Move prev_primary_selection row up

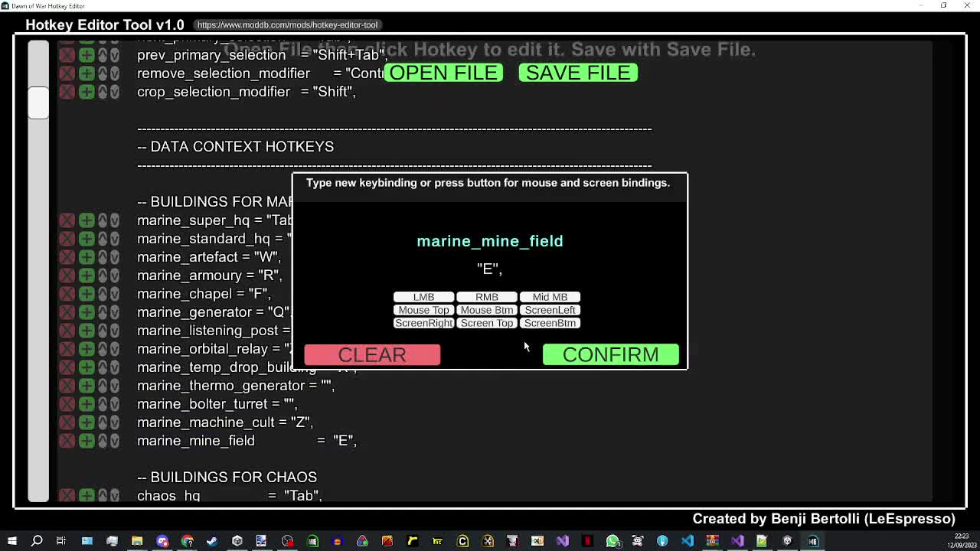click(x=103, y=55)
